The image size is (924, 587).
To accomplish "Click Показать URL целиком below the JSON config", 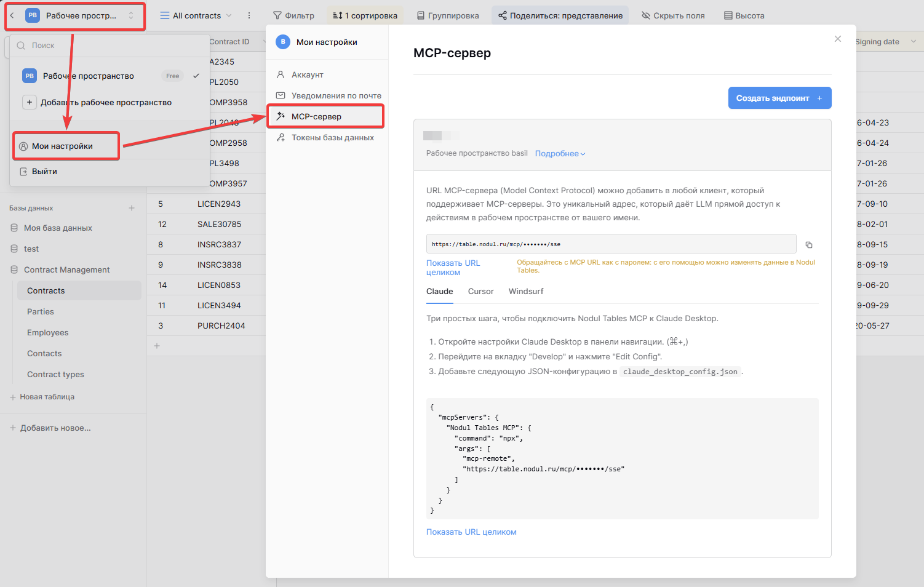I will [471, 532].
